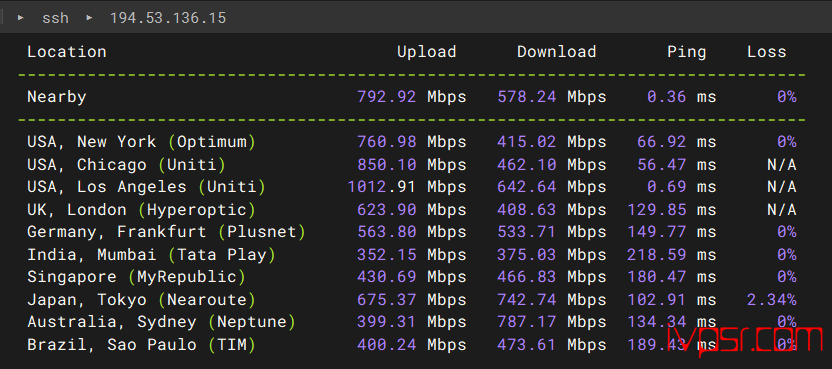Click the arrow before 194.53.136.15
The width and height of the screenshot is (832, 369).
pos(90,18)
